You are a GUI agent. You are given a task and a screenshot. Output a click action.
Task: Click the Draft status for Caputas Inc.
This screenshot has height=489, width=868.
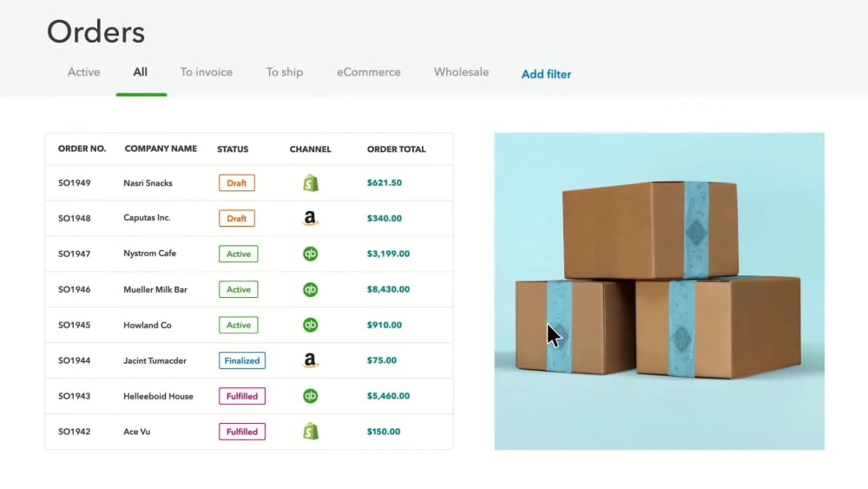[x=237, y=218]
